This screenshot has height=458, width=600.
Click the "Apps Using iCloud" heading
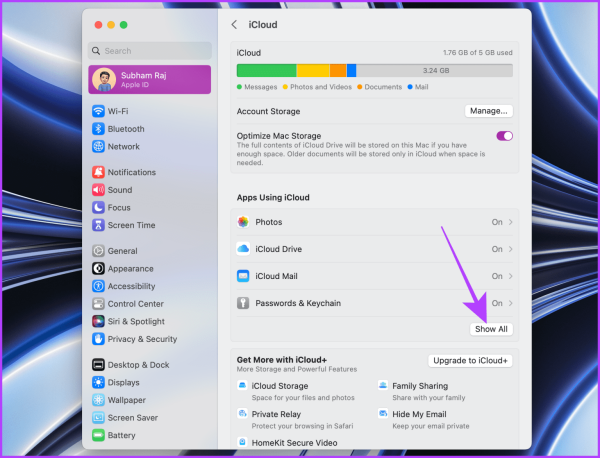[x=273, y=197]
